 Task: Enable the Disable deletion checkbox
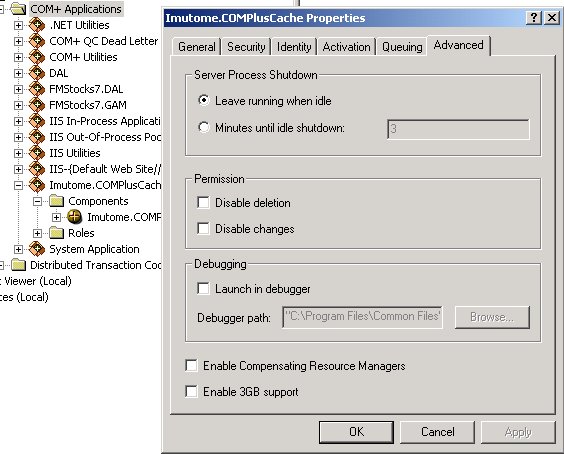203,203
